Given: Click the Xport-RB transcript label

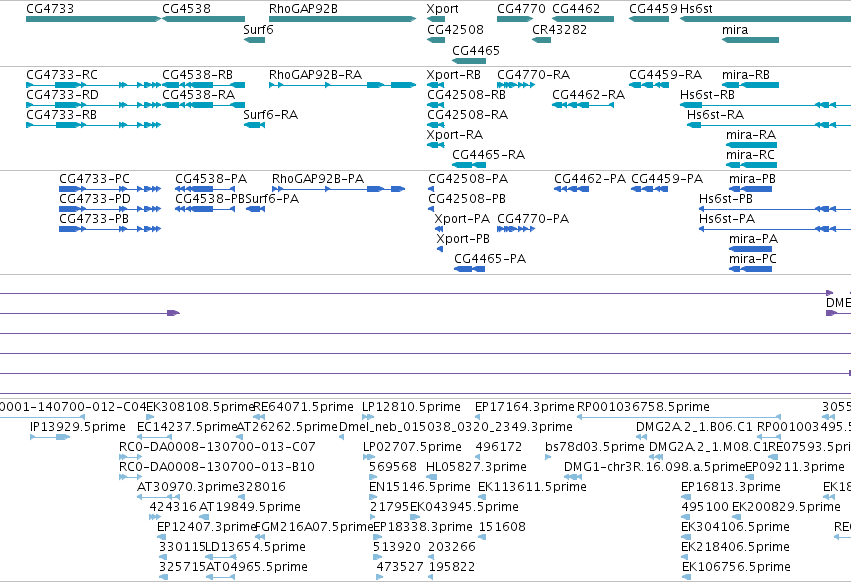Looking at the screenshot, I should (x=454, y=74).
